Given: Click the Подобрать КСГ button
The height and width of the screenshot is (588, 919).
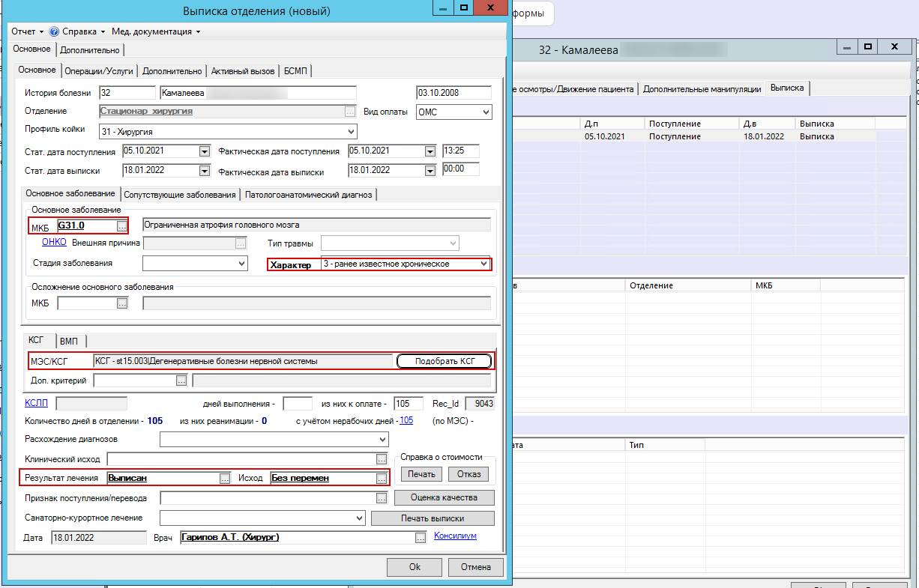Looking at the screenshot, I should [x=445, y=361].
